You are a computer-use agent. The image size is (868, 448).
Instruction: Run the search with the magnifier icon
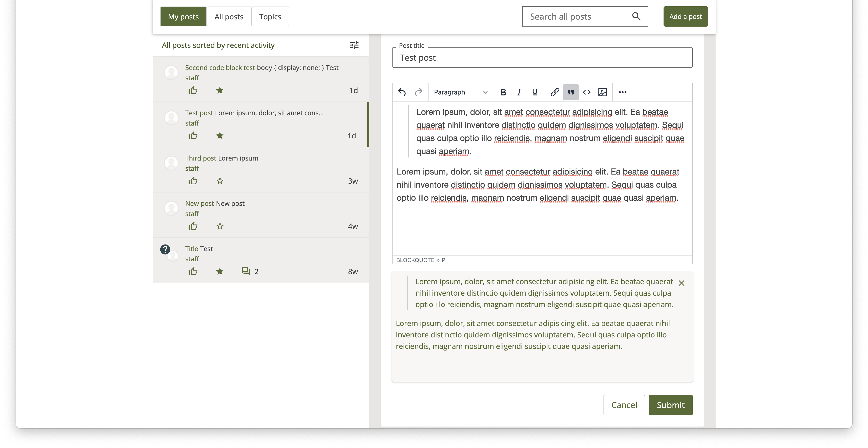(x=636, y=16)
